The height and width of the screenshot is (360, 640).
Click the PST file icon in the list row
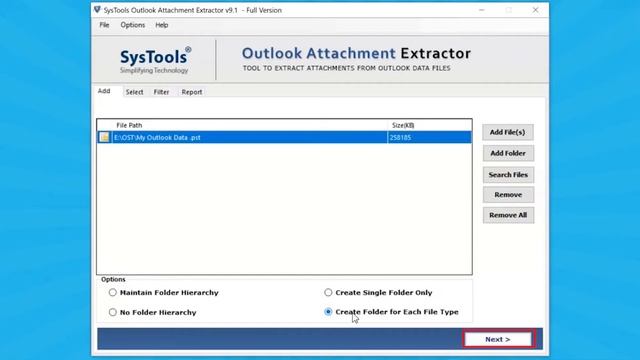[104, 137]
